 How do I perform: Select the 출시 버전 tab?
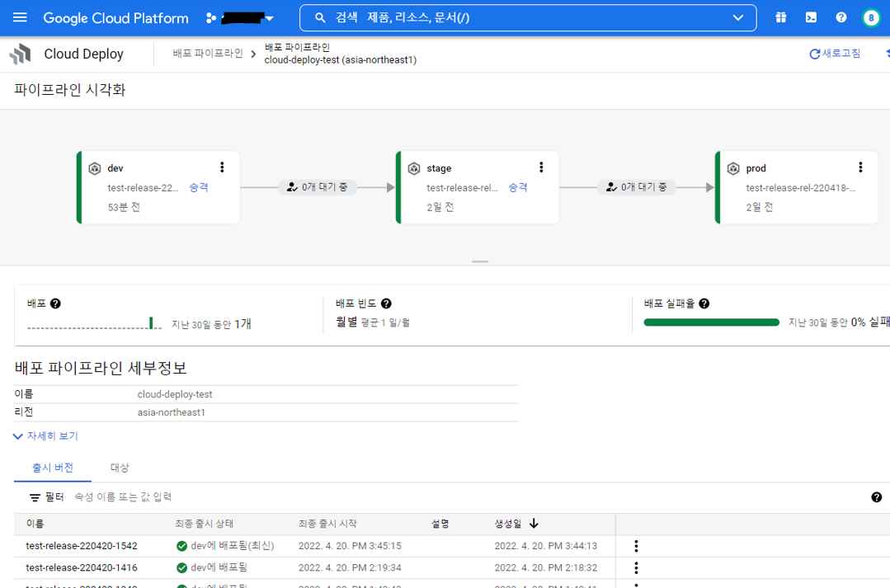point(53,468)
